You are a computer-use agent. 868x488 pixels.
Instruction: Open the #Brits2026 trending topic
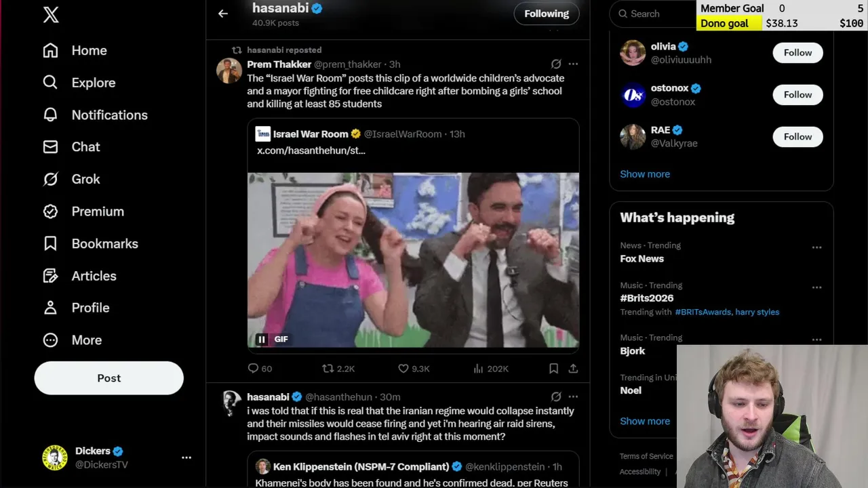[x=647, y=298]
